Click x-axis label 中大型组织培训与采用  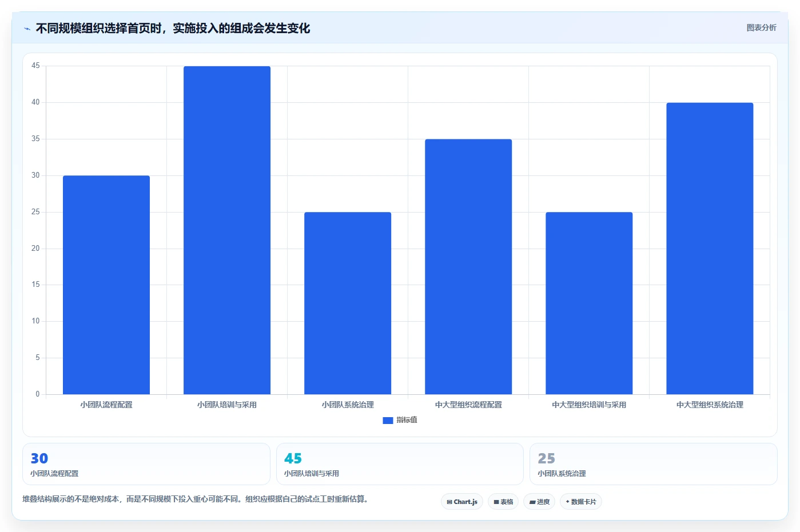589,405
